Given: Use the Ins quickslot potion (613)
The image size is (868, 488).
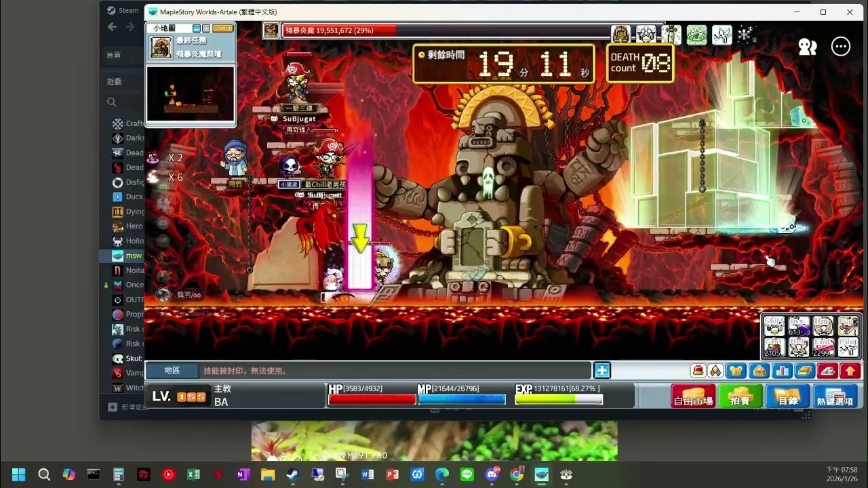Looking at the screenshot, I should coord(799,326).
